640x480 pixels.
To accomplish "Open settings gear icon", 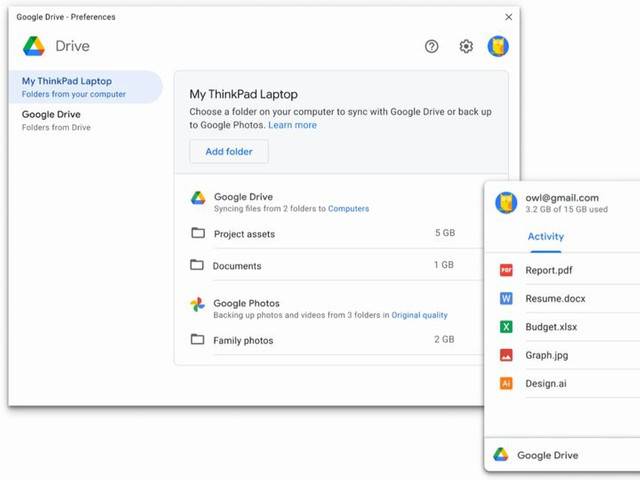I will pyautogui.click(x=466, y=47).
